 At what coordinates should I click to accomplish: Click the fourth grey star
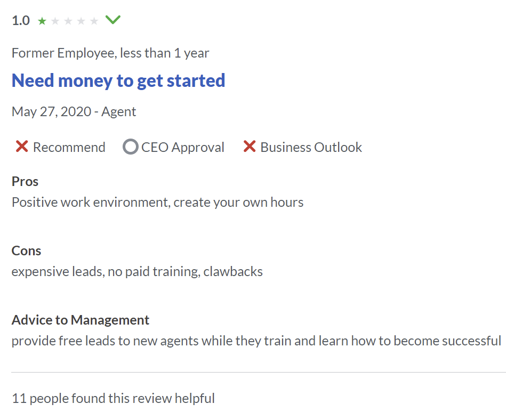point(81,21)
